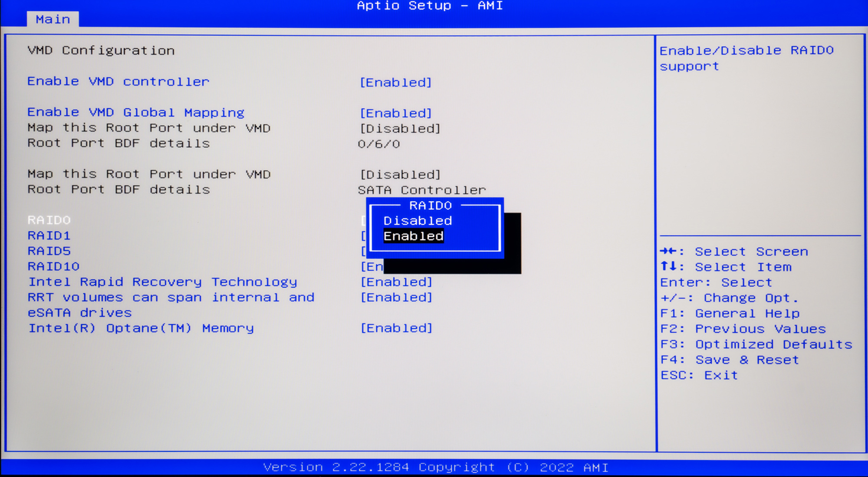This screenshot has height=477, width=868.
Task: Select the RAID1 setting row
Action: [49, 235]
